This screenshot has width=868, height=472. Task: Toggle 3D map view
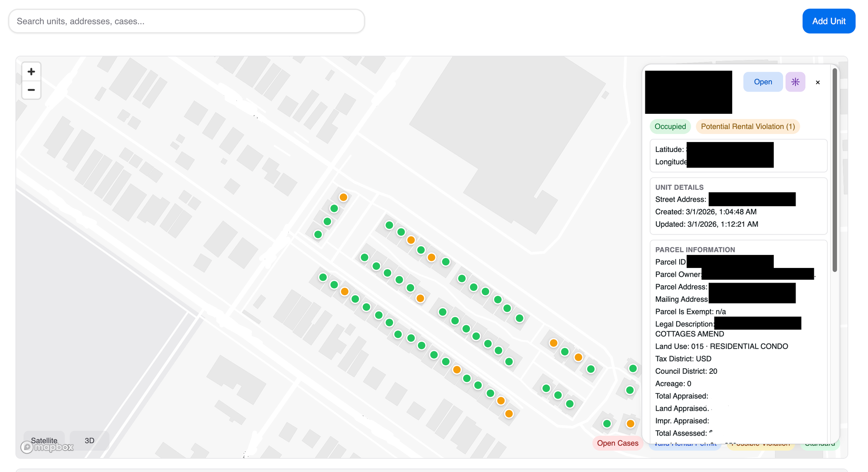click(89, 440)
